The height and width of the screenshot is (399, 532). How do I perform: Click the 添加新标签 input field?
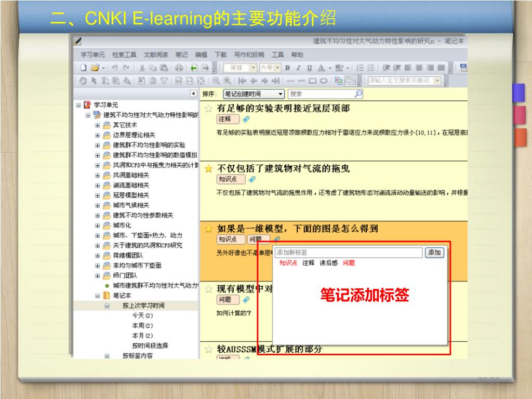pyautogui.click(x=349, y=252)
